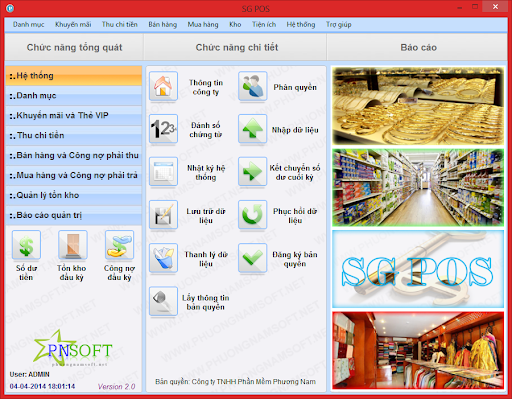The height and width of the screenshot is (399, 512).
Task: Click the Chức năng chi tiết header
Action: point(236,47)
